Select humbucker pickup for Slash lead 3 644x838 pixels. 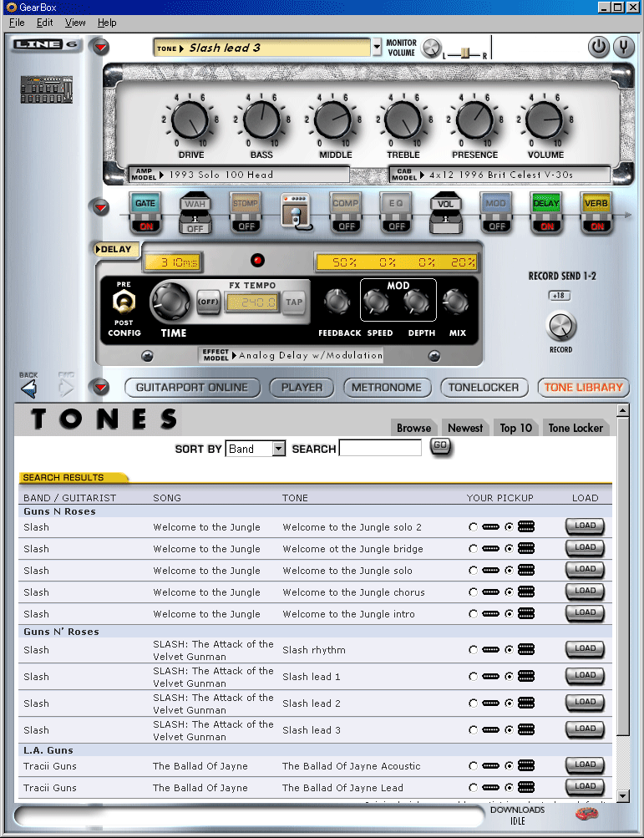[509, 730]
